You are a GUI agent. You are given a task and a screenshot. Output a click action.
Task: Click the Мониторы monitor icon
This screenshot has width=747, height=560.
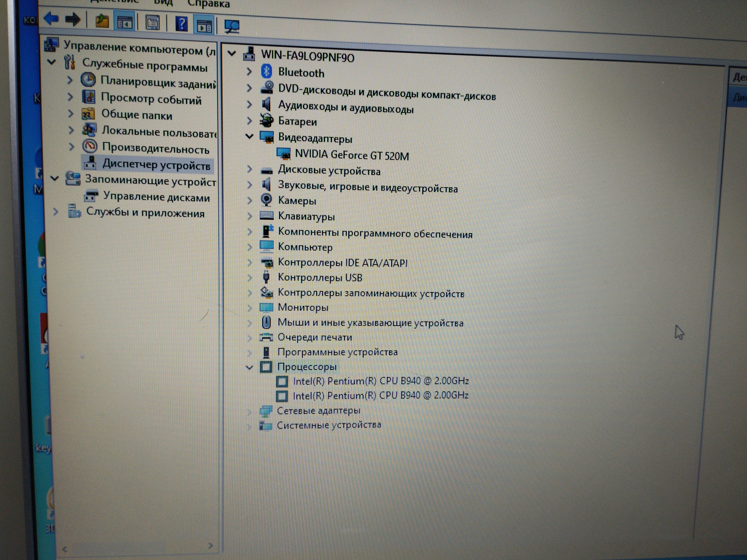pyautogui.click(x=266, y=307)
